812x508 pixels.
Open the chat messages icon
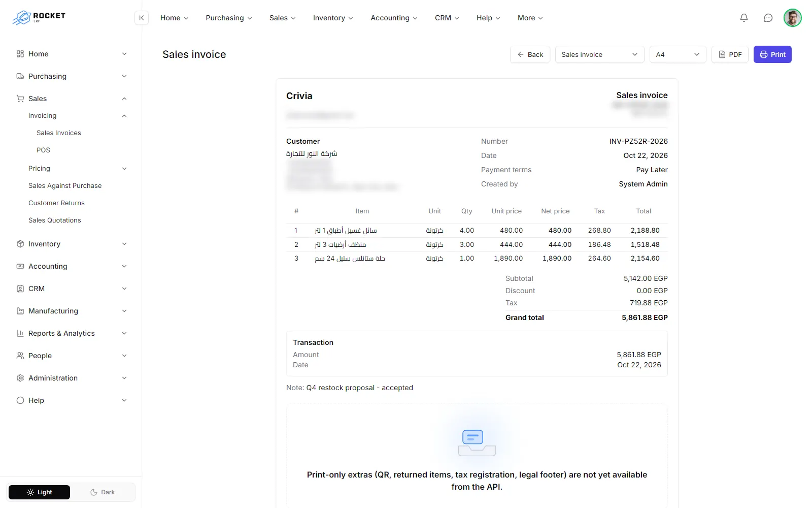768,18
